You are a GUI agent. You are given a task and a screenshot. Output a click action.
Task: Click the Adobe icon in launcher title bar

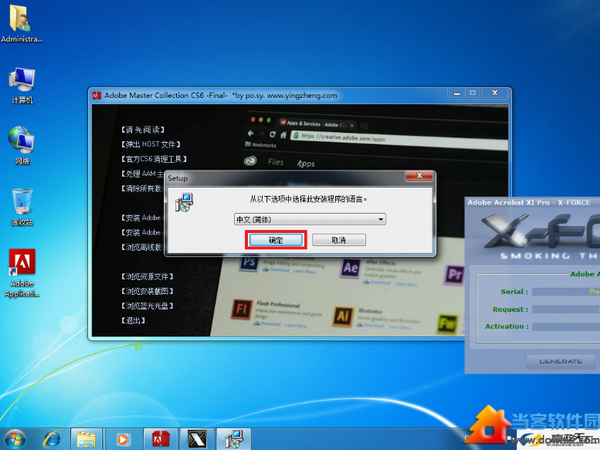tap(97, 95)
